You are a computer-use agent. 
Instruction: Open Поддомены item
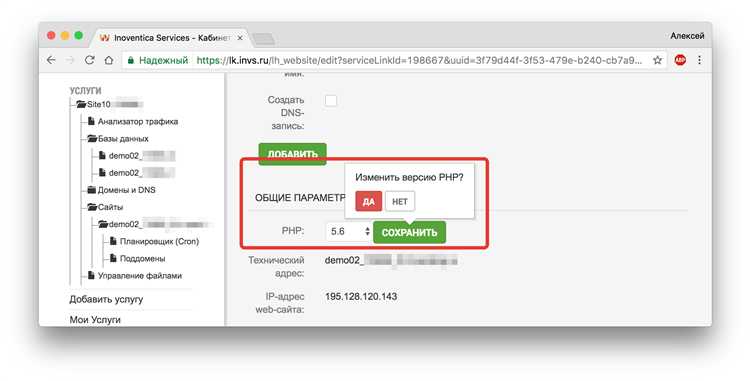coord(143,259)
